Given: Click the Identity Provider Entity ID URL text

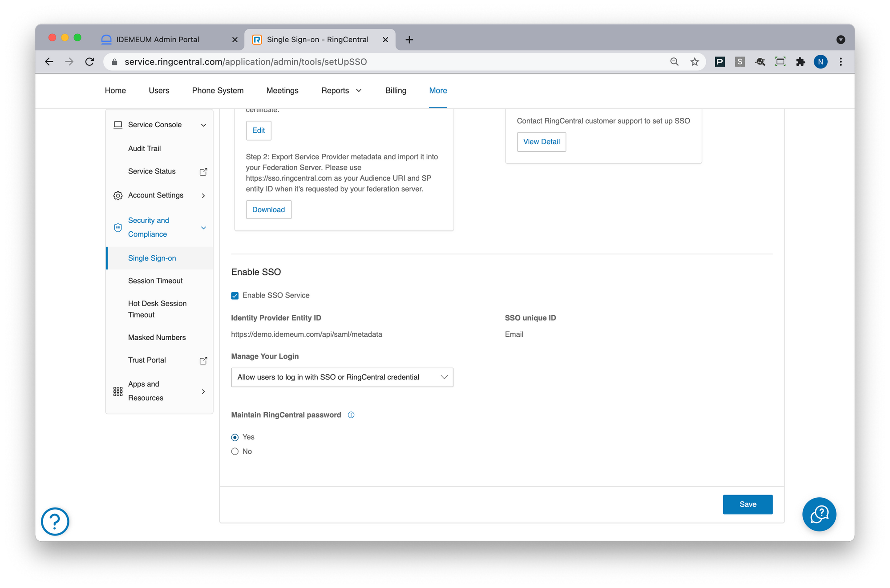Looking at the screenshot, I should click(x=307, y=334).
